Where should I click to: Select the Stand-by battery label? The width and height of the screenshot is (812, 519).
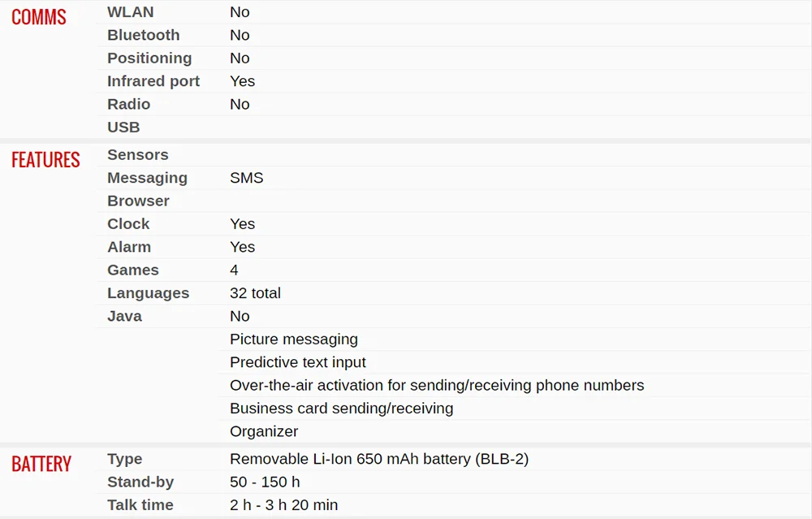click(140, 482)
